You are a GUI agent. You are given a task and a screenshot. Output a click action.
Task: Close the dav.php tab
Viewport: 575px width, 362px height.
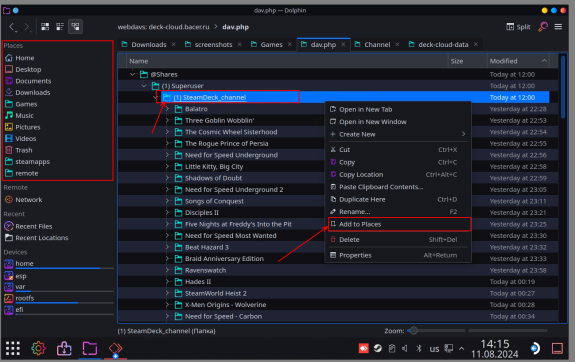(343, 44)
